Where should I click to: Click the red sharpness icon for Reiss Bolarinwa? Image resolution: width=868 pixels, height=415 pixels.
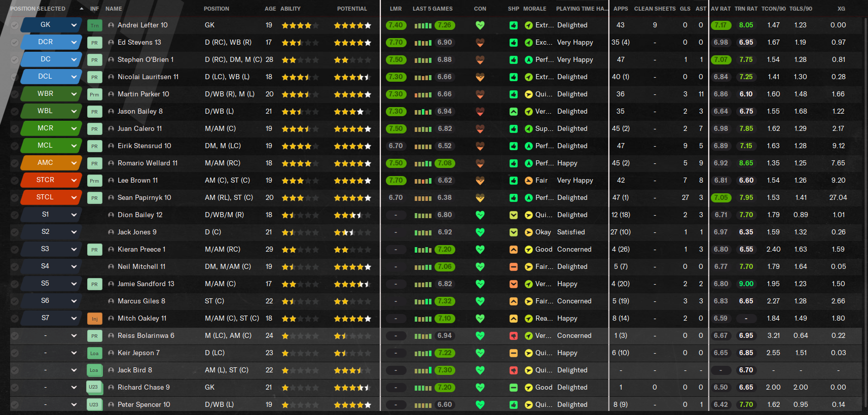pos(514,336)
